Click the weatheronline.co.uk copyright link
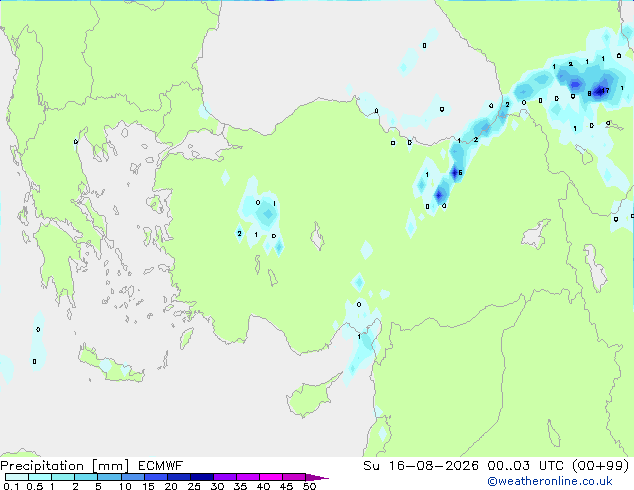 [x=550, y=481]
